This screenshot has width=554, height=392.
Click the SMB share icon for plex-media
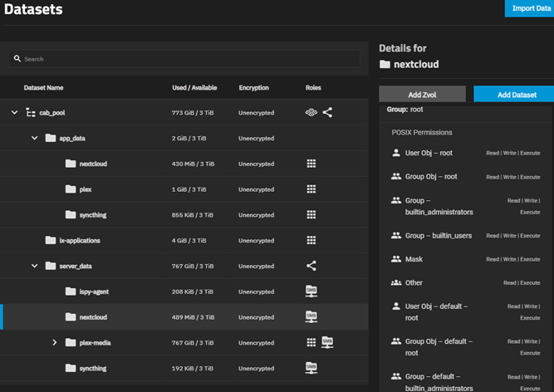point(327,342)
